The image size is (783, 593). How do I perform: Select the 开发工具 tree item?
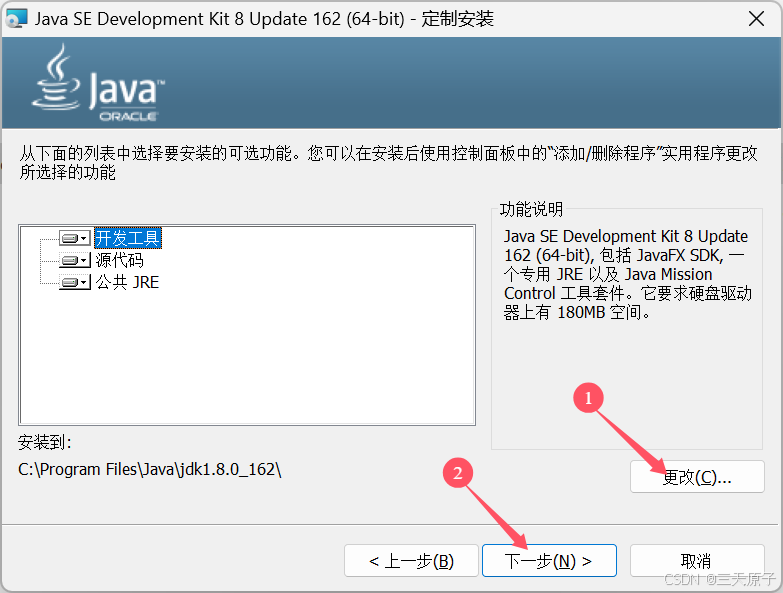128,238
